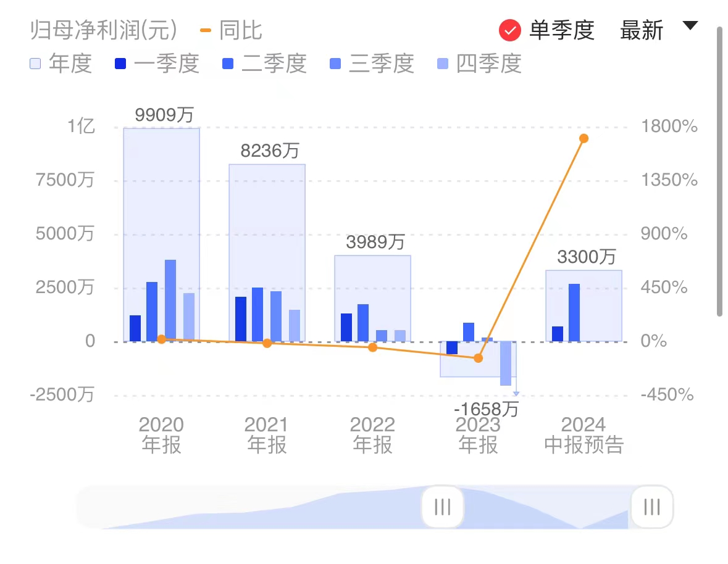Viewport: 728px width, 564px height.
Task: Click the right range slider handle
Action: (652, 507)
